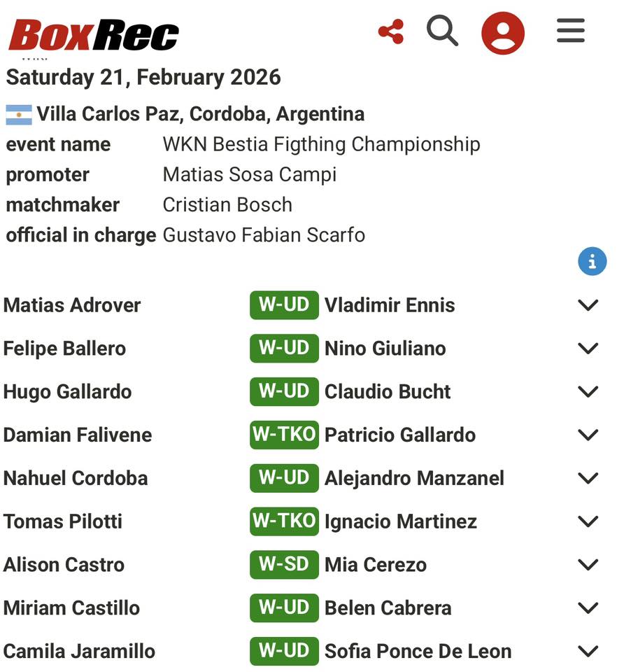
Task: Tap the red share icon
Action: coord(391,32)
